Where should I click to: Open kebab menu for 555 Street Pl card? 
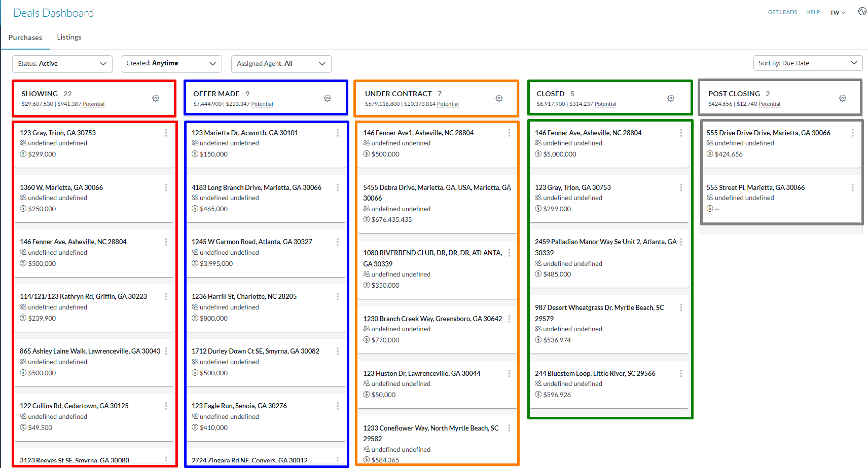pyautogui.click(x=852, y=187)
